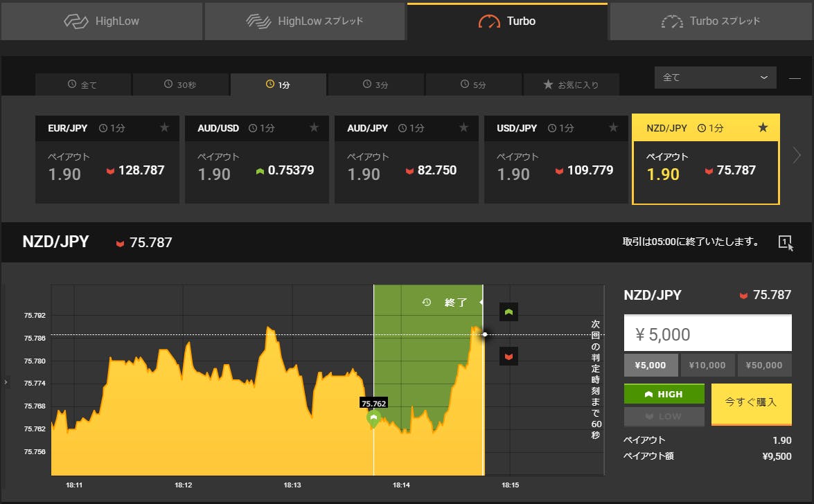The width and height of the screenshot is (814, 504).
Task: Select the AUD/USD asset card
Action: pos(256,159)
